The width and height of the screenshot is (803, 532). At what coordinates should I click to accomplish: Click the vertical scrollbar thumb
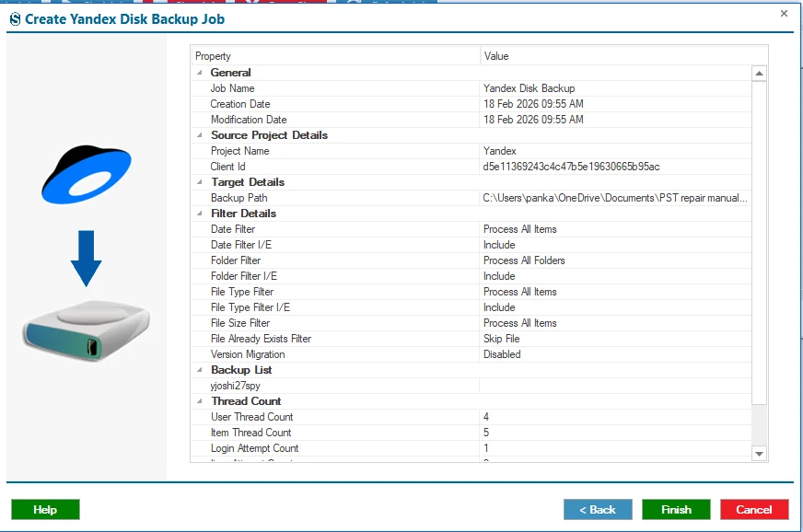[x=759, y=242]
